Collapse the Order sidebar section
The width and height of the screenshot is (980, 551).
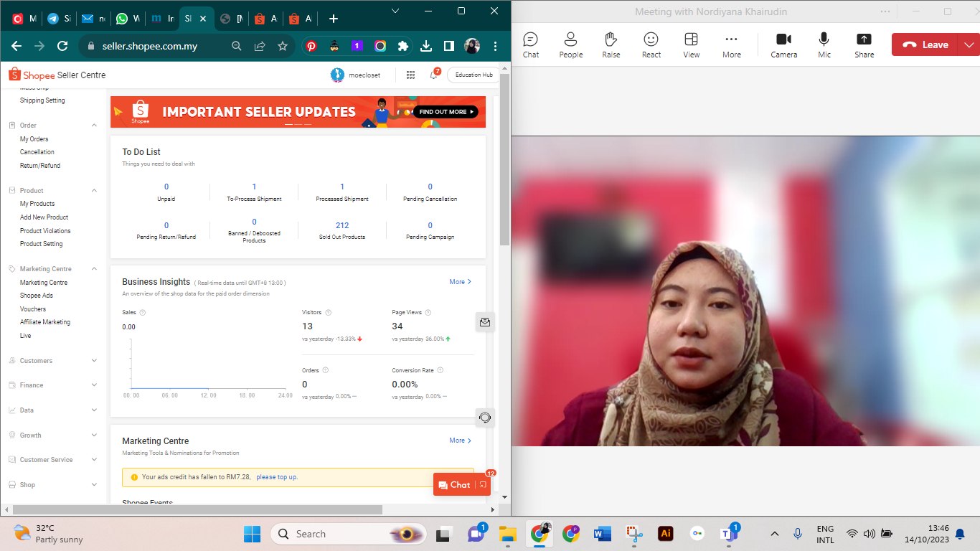point(94,126)
